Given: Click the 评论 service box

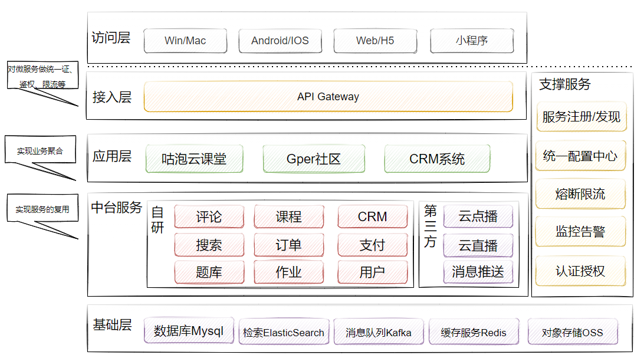Looking at the screenshot, I should 209,216.
